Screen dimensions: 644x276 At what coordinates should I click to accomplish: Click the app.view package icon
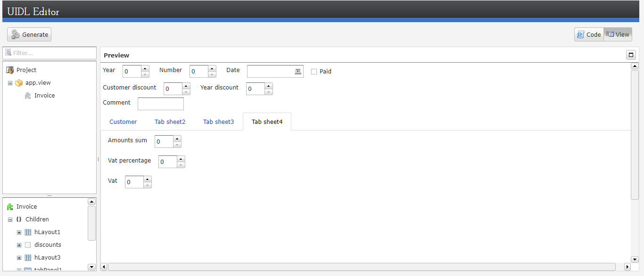point(19,83)
